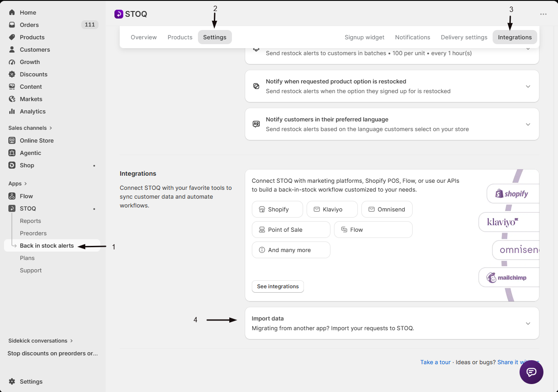Click the Point of Sale integration chip
Image resolution: width=558 pixels, height=392 pixels.
point(291,230)
